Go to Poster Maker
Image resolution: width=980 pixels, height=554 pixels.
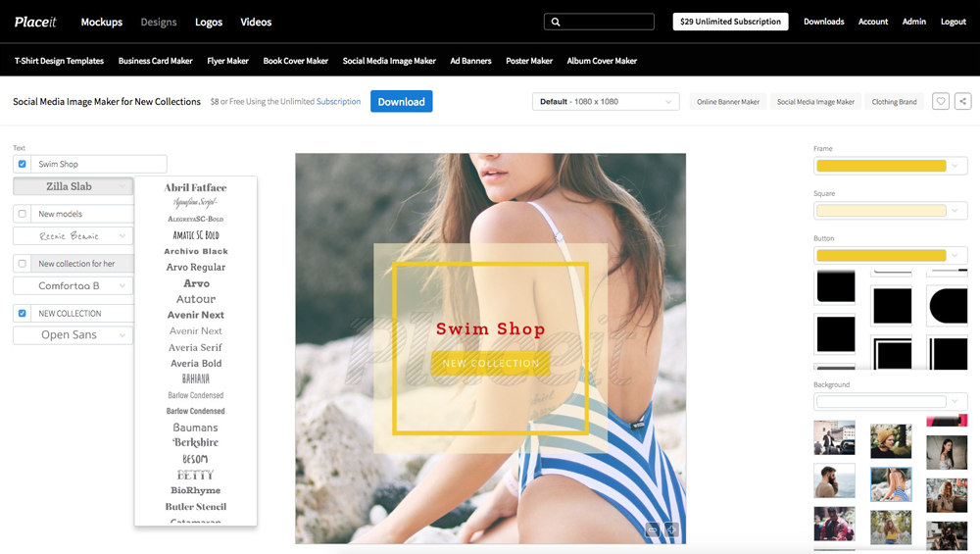point(529,61)
